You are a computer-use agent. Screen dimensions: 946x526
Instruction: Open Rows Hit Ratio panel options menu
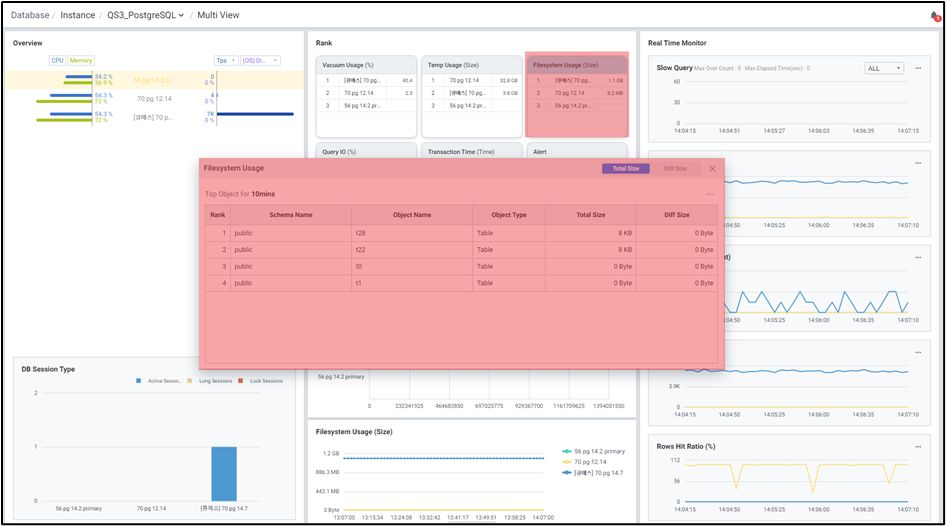(917, 446)
